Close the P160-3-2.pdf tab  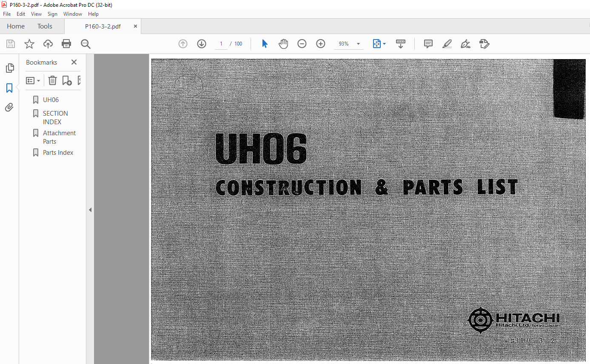(x=135, y=26)
